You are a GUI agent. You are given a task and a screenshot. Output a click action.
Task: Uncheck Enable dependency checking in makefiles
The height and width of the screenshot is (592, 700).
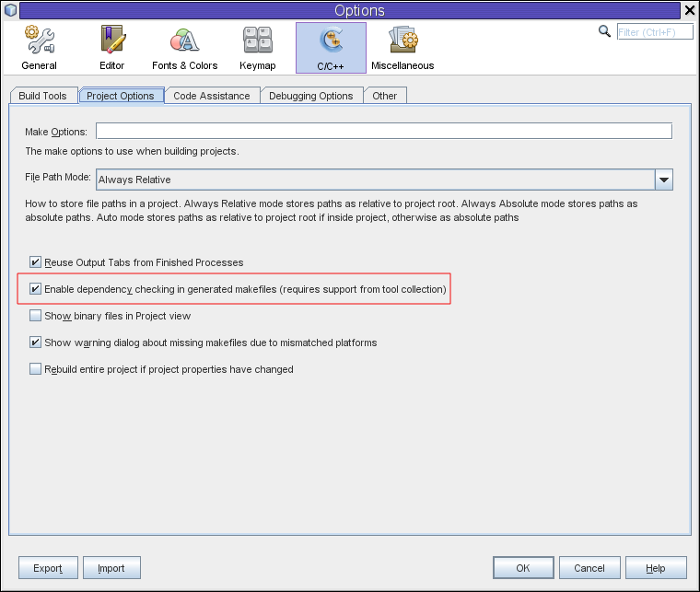point(36,289)
